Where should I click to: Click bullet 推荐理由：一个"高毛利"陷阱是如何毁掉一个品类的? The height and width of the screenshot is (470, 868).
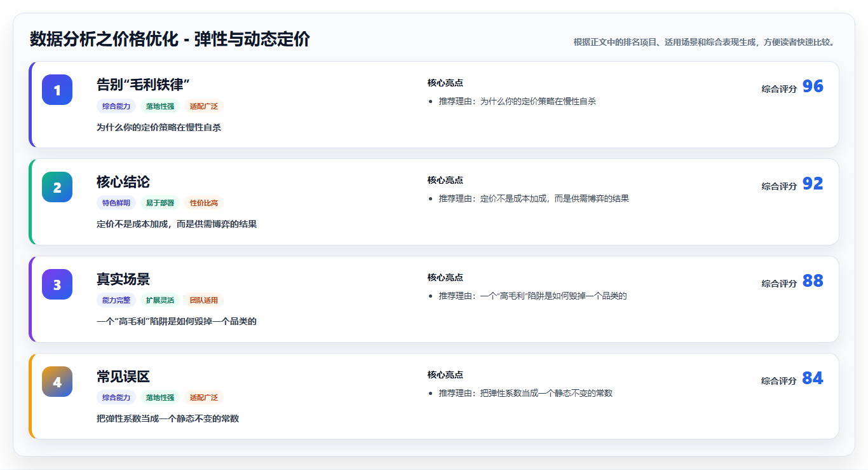click(x=533, y=296)
